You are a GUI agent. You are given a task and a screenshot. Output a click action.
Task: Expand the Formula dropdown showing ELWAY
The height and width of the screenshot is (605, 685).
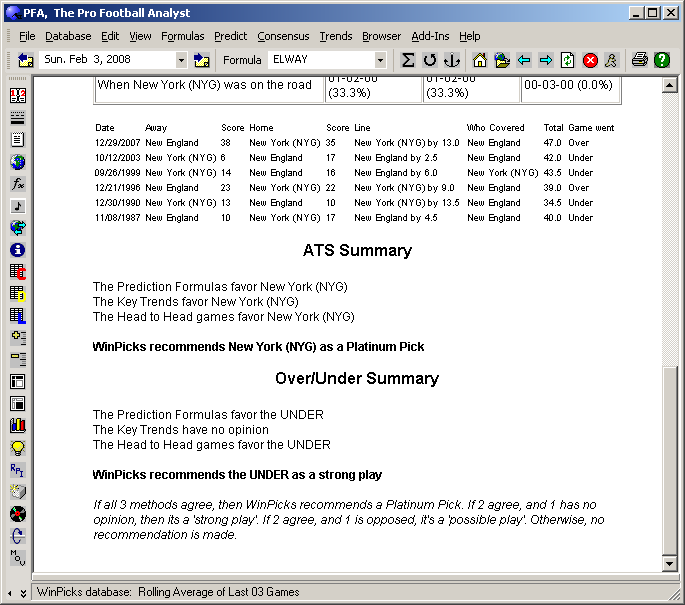click(380, 60)
